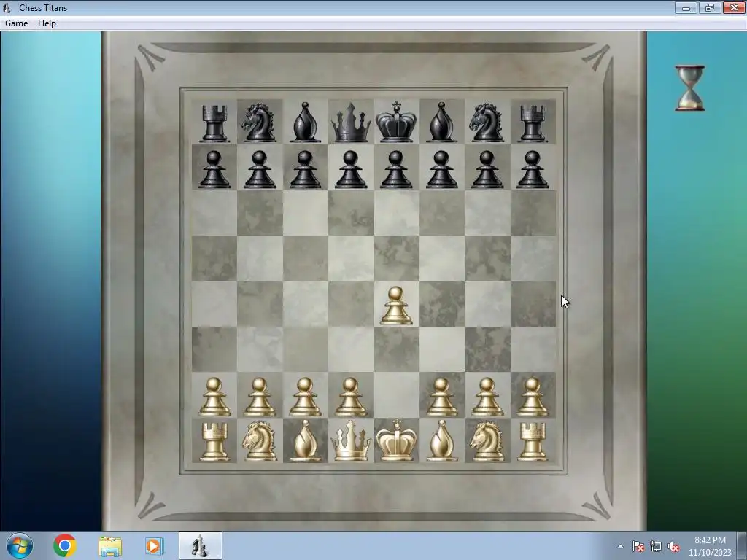
Task: Select the white queen
Action: pyautogui.click(x=351, y=441)
